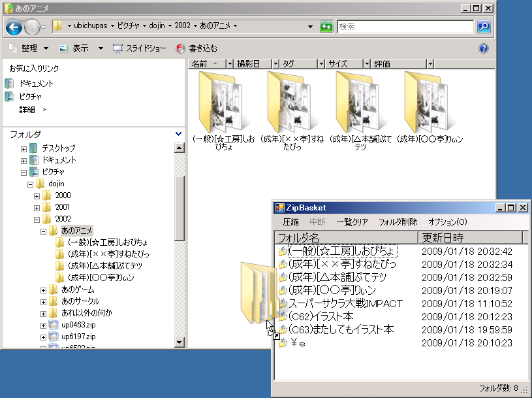Image resolution: width=532 pixels, height=398 pixels.
Task: Expand the 2001 folder node
Action: click(37, 208)
